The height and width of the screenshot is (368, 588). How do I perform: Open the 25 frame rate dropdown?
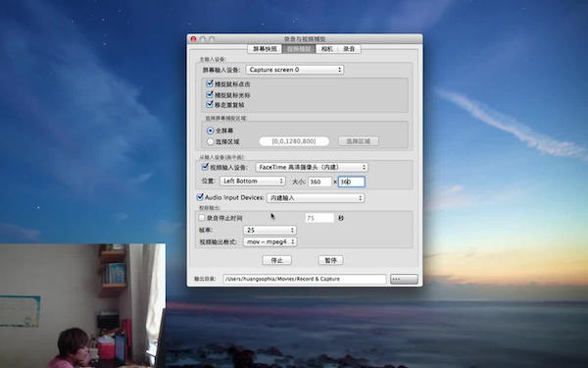pyautogui.click(x=269, y=230)
